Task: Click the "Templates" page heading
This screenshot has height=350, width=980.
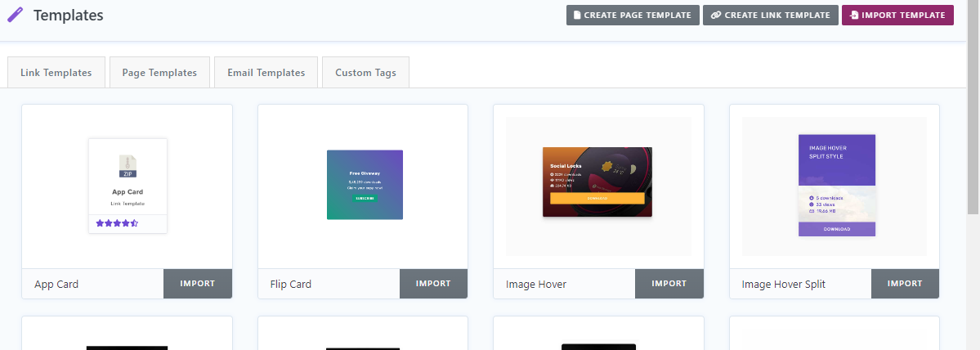Action: click(x=69, y=15)
